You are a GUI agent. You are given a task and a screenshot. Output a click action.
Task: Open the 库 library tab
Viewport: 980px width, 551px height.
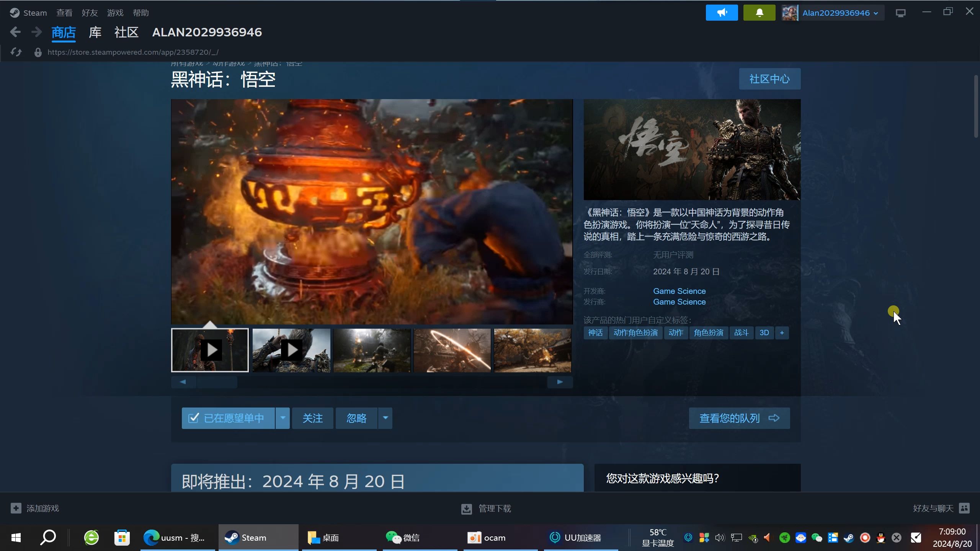(x=95, y=32)
